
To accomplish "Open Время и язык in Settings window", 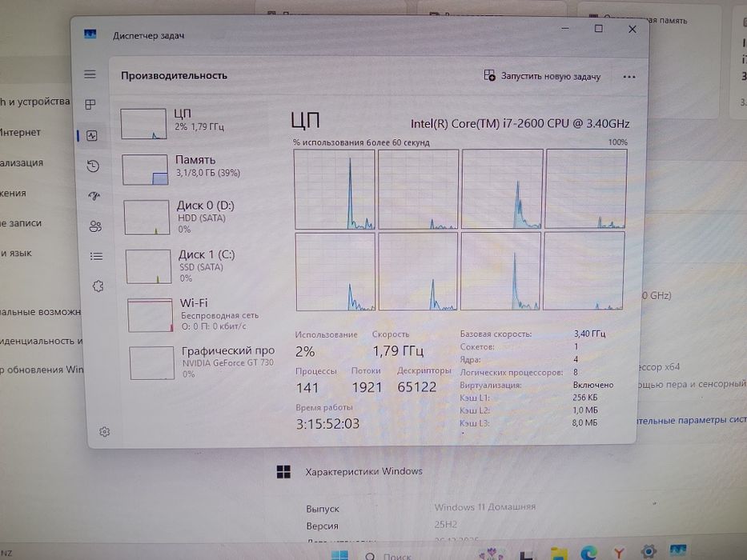I will 16,254.
